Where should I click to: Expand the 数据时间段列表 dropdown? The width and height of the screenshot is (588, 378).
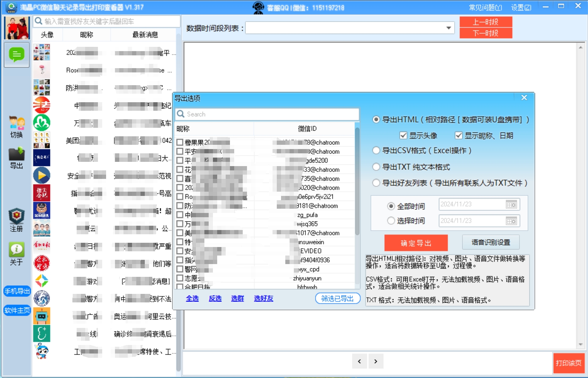449,28
